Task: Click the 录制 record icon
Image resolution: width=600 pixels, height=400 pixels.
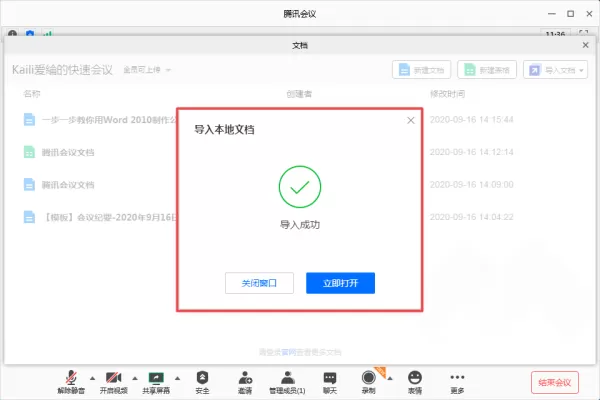Action: tap(368, 378)
